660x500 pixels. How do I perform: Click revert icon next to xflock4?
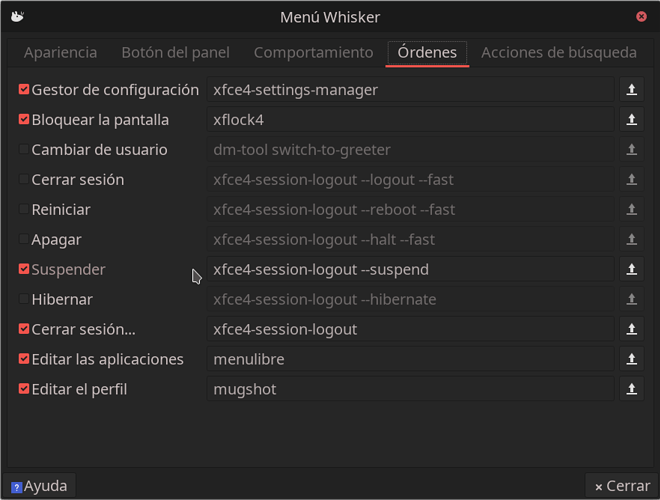631,120
